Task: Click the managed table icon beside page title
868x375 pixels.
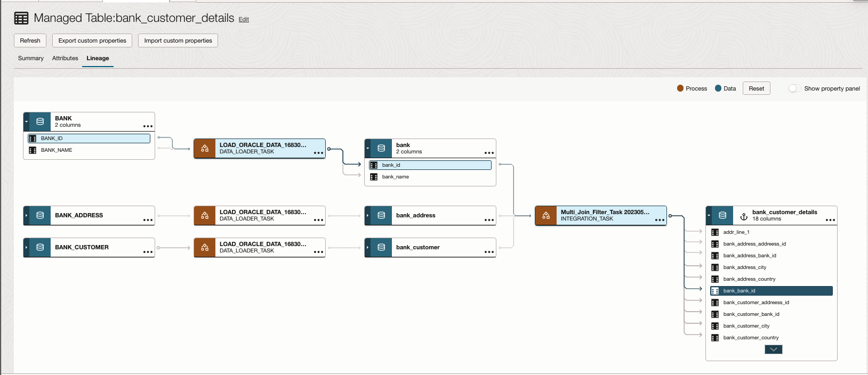Action: [21, 19]
